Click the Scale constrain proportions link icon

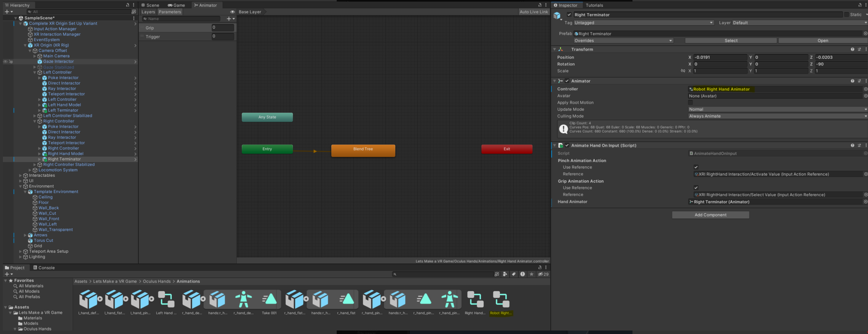coord(683,71)
